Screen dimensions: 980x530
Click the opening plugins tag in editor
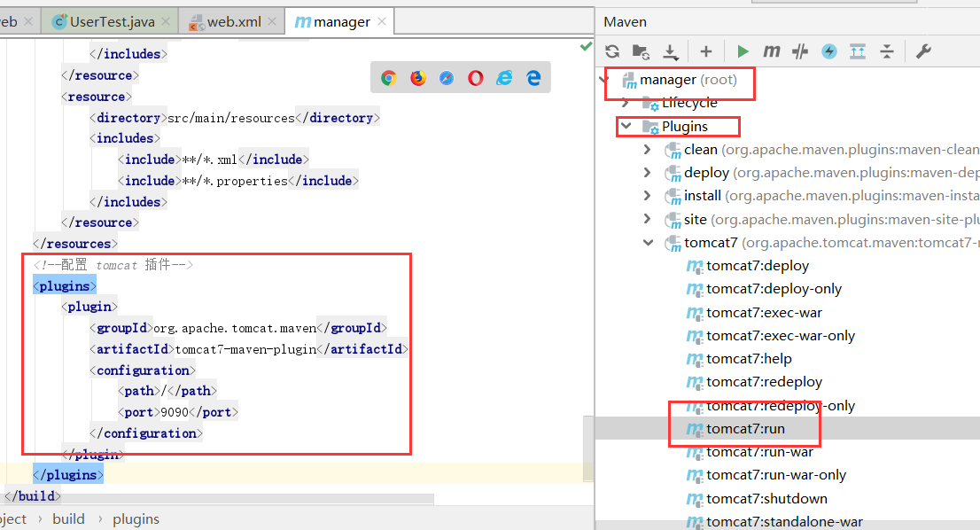pos(65,286)
